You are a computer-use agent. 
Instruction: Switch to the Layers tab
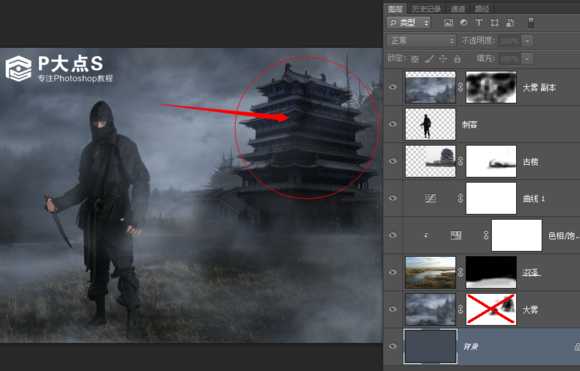(x=395, y=9)
